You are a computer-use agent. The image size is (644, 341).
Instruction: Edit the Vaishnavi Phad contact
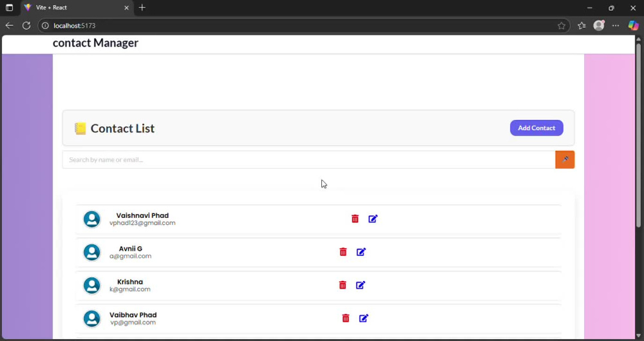(372, 219)
